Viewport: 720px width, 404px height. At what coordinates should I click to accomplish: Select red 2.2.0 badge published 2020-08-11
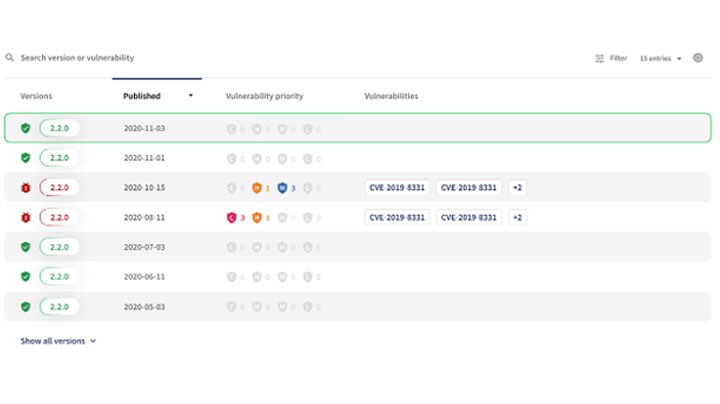click(59, 218)
